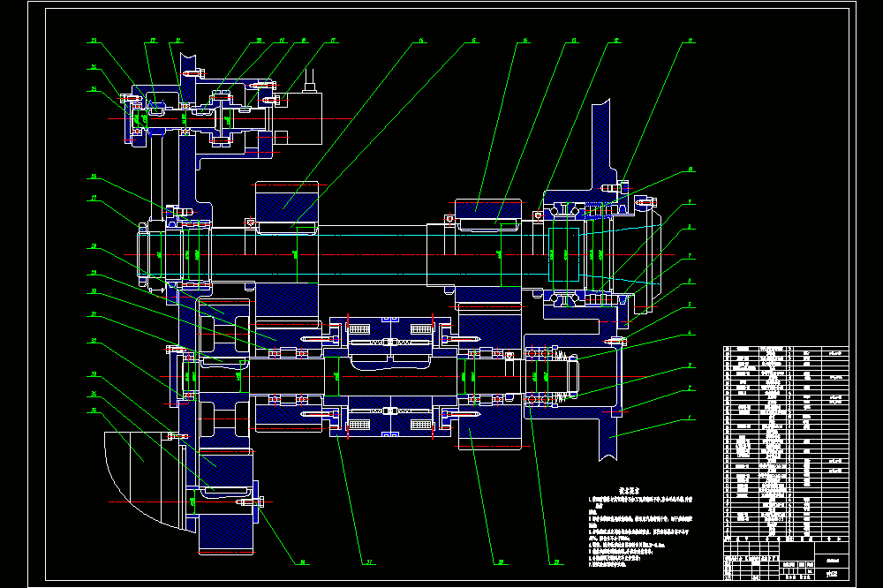This screenshot has height=588, width=883.
Task: Select callout number 29 on the left
Action: click(x=94, y=273)
